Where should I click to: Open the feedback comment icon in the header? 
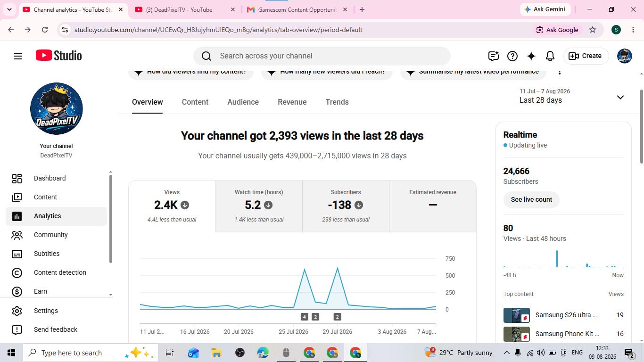tap(494, 56)
